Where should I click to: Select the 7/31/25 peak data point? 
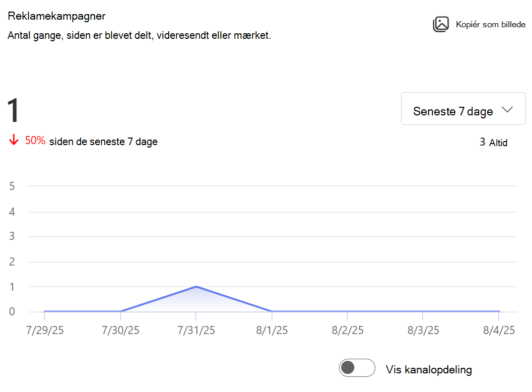(x=196, y=287)
